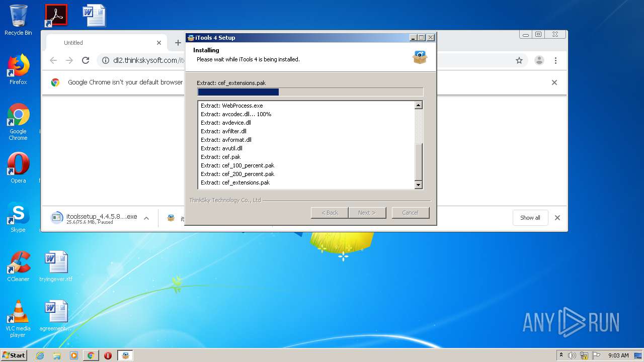Screen dimensions: 644x362
Task: Click the iTools box logo in installer header
Action: 420,57
